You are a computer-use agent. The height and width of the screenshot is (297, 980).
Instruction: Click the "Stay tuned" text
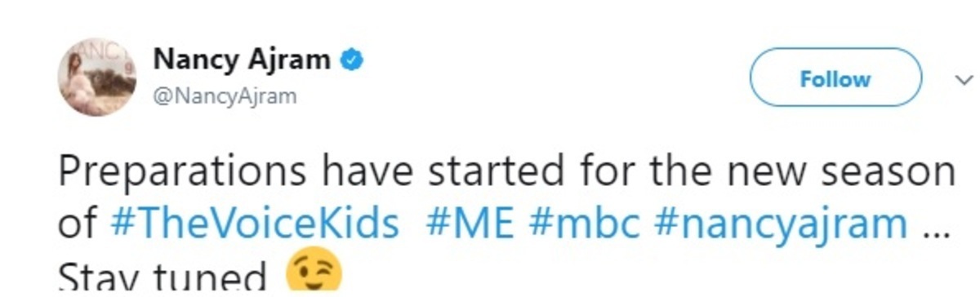(x=163, y=278)
